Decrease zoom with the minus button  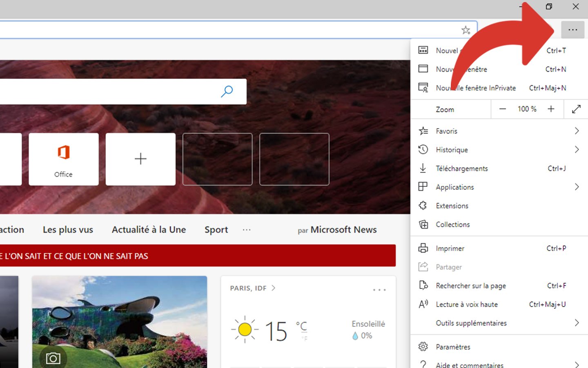503,109
